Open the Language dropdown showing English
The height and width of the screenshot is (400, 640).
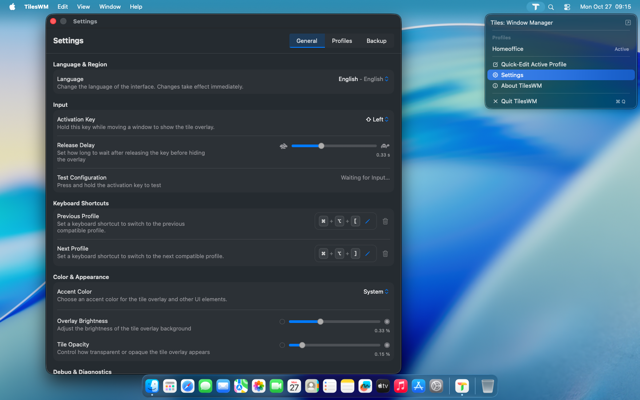[x=363, y=79]
